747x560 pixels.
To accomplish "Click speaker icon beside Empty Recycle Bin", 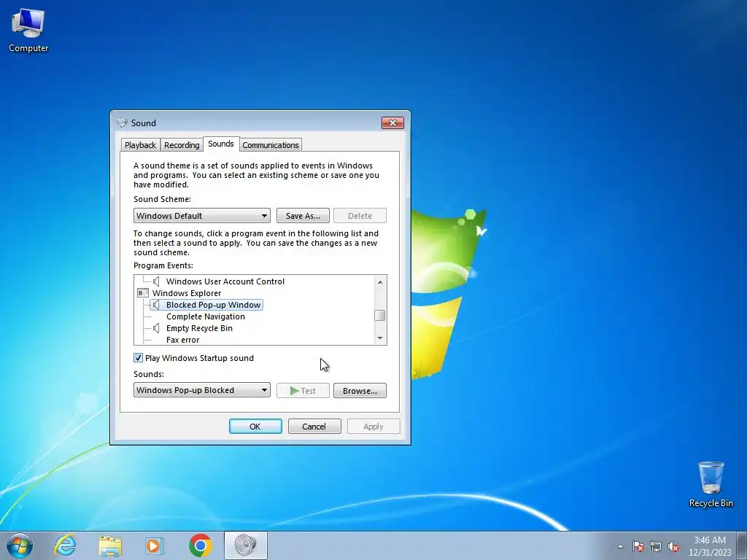I will 156,328.
